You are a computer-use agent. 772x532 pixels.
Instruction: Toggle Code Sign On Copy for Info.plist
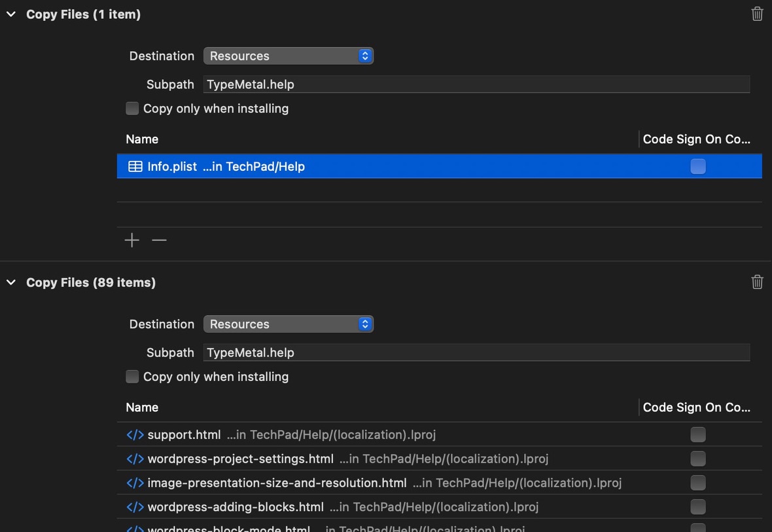pyautogui.click(x=698, y=166)
